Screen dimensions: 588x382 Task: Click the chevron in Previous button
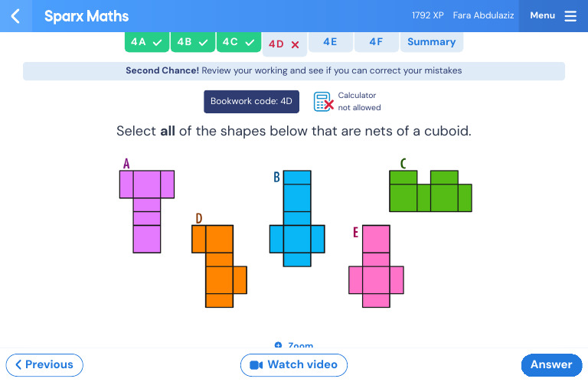pyautogui.click(x=18, y=365)
